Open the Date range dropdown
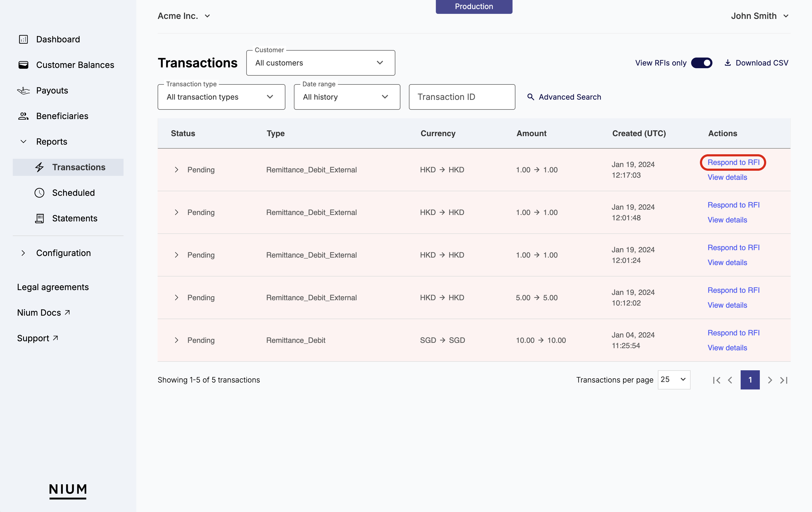 pyautogui.click(x=347, y=97)
